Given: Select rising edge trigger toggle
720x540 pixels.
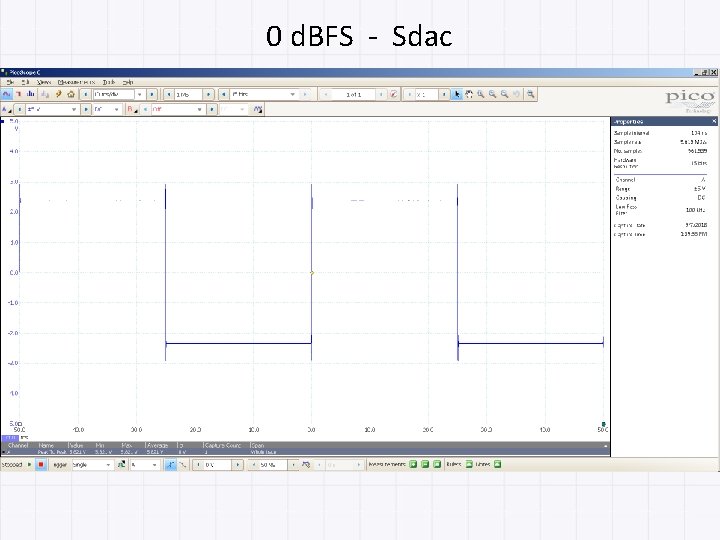Looking at the screenshot, I should coord(170,465).
